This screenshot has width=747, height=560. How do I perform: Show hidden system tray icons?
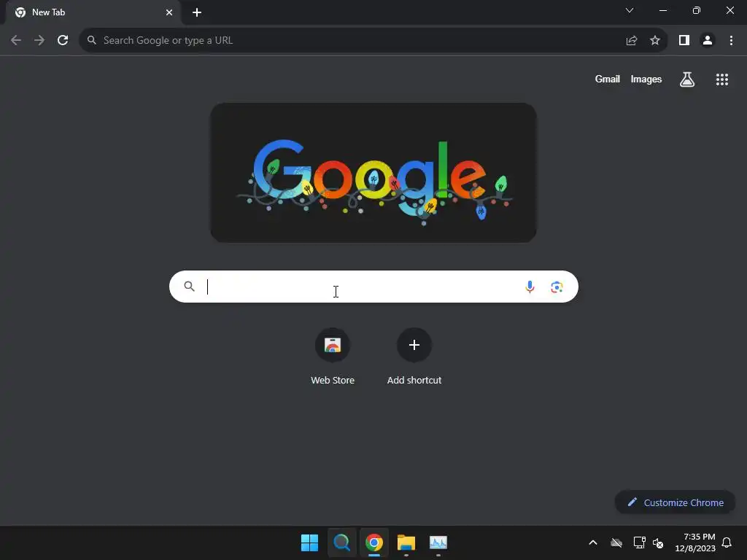(593, 542)
